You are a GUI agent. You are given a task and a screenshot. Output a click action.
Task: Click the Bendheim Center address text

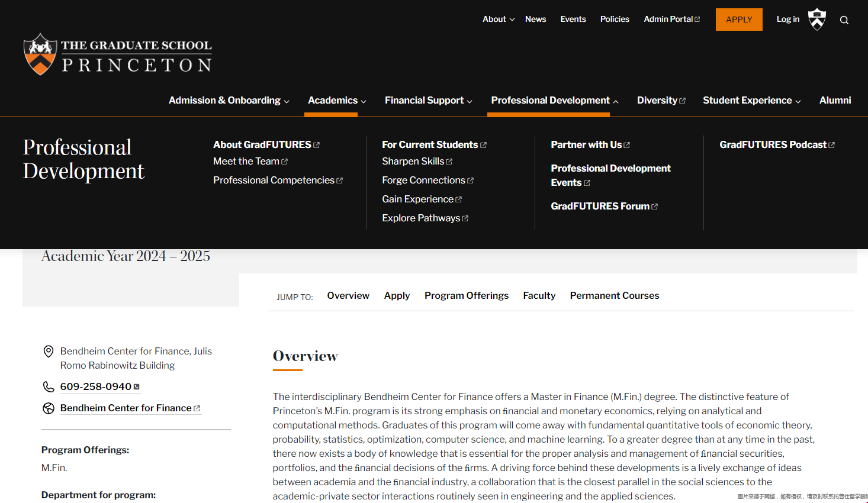[x=136, y=359]
